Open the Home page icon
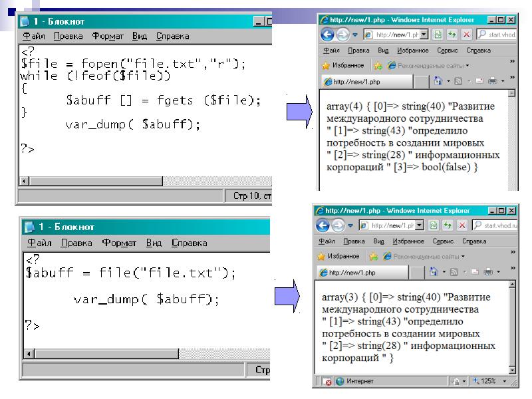 point(437,80)
